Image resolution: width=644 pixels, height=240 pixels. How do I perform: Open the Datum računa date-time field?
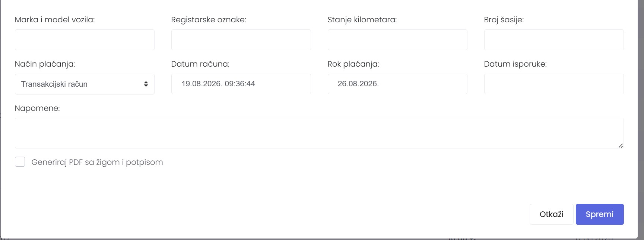241,84
